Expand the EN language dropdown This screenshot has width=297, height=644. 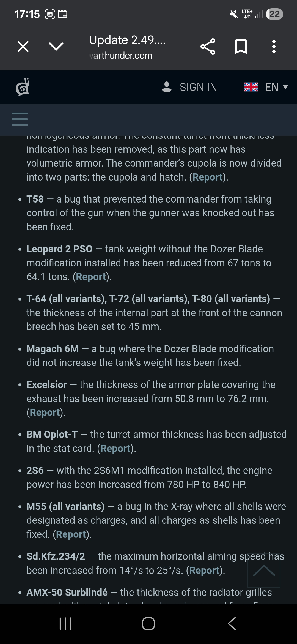276,87
